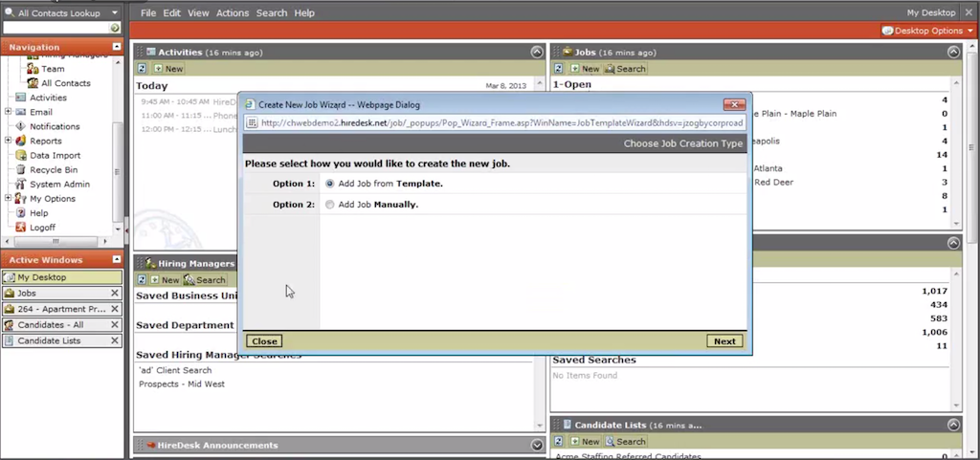Click the System Admin tools icon
The width and height of the screenshot is (980, 460).
coord(21,185)
